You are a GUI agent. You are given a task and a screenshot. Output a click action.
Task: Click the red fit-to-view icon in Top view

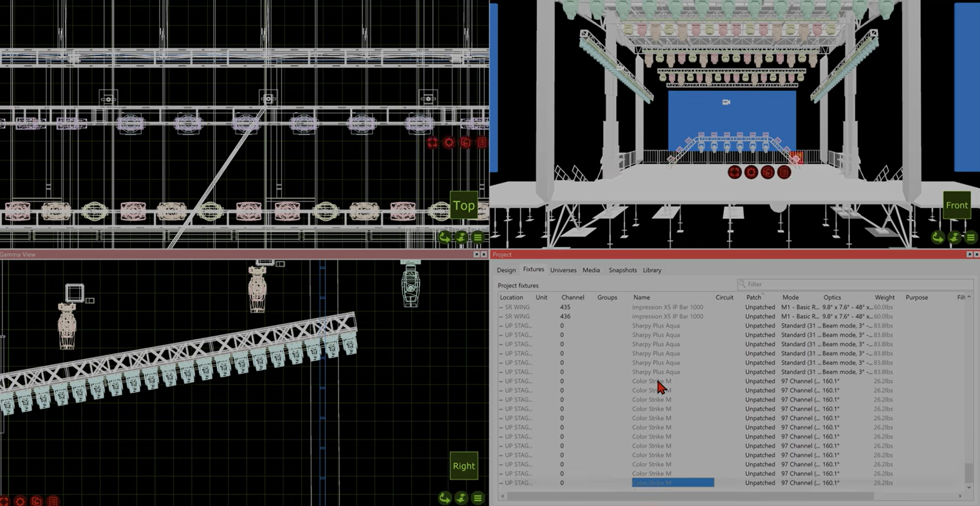point(432,143)
